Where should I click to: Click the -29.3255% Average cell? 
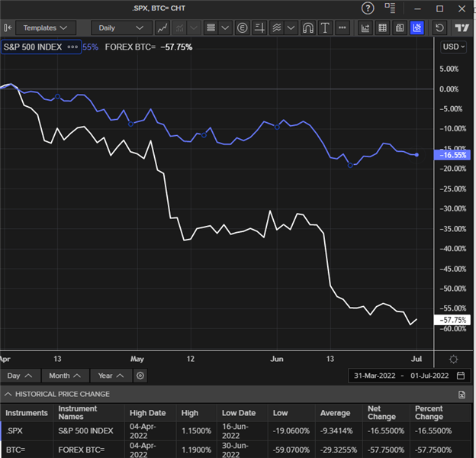[339, 450]
